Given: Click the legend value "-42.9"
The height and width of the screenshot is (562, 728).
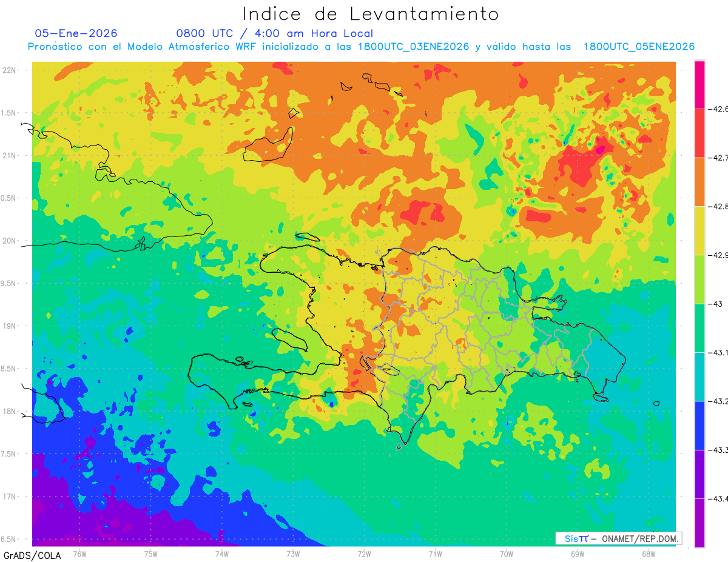Looking at the screenshot, I should [x=718, y=255].
